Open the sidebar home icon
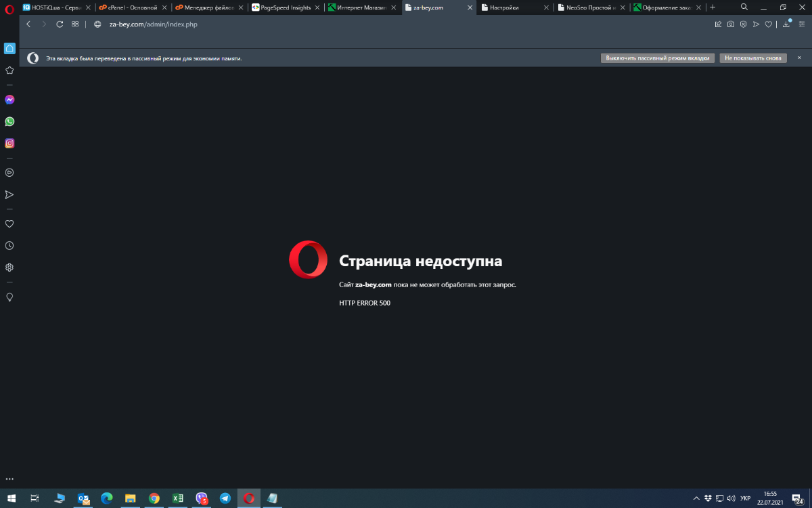 pyautogui.click(x=9, y=48)
